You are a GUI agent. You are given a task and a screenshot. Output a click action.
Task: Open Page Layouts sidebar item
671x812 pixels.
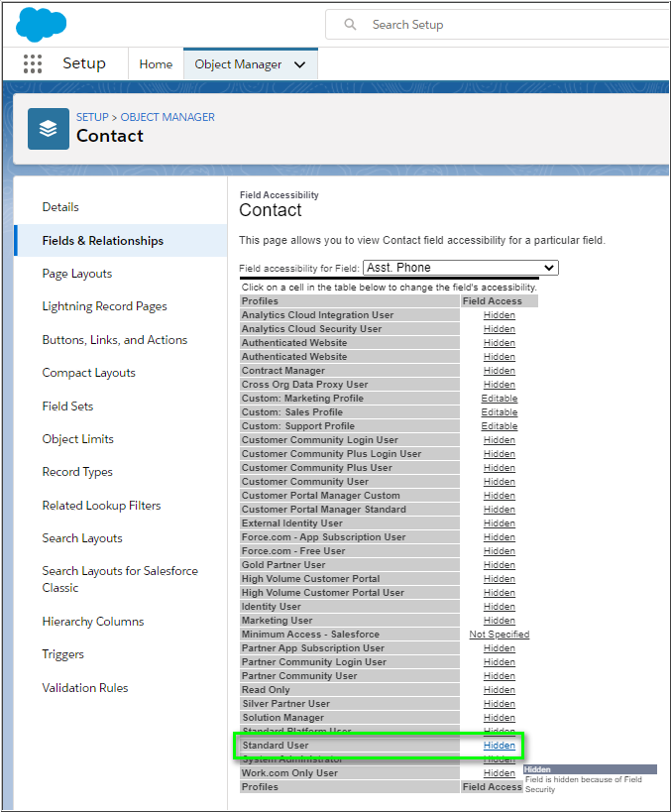(x=77, y=274)
